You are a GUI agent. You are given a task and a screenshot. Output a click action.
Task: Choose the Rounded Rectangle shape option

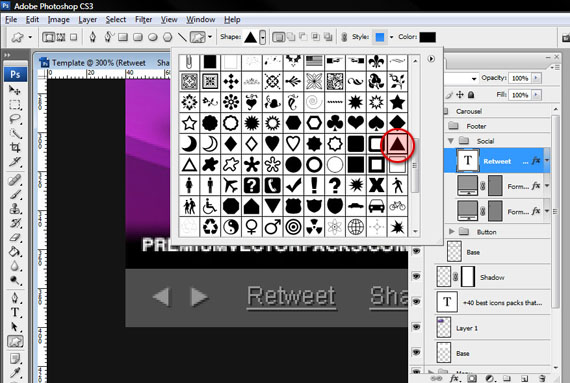137,37
